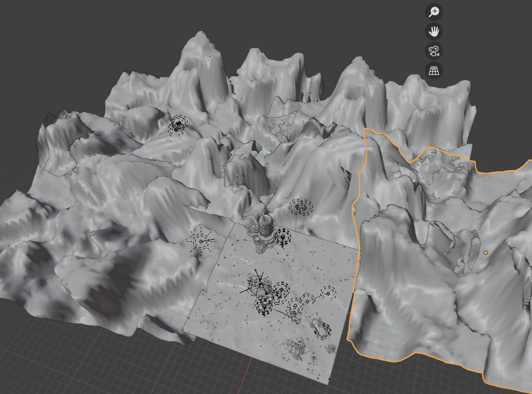Image resolution: width=532 pixels, height=394 pixels.
Task: Click the cylindrical tower model on the plane
Action: coord(266,226)
